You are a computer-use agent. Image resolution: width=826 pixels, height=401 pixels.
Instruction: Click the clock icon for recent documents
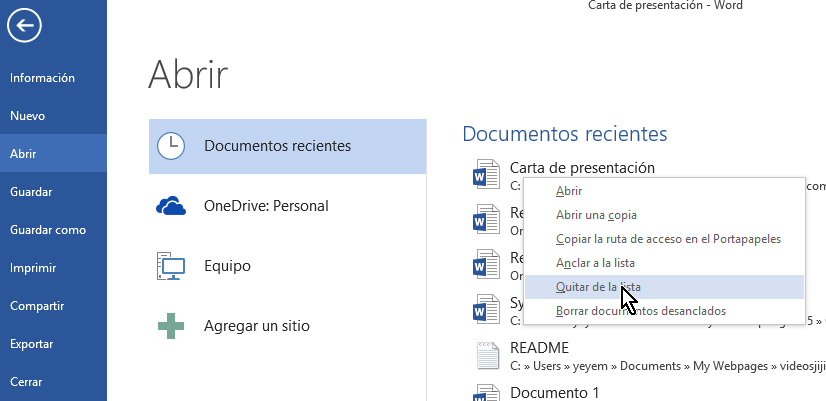point(171,146)
